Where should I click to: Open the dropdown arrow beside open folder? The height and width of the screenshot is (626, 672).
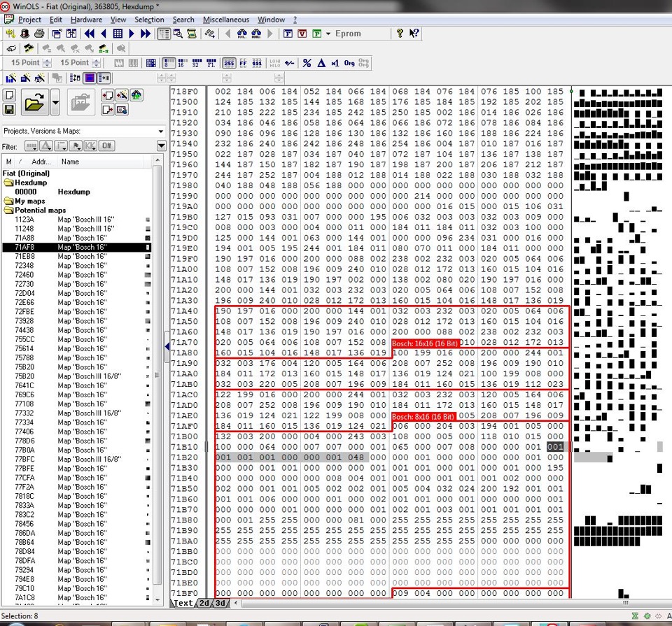(55, 102)
